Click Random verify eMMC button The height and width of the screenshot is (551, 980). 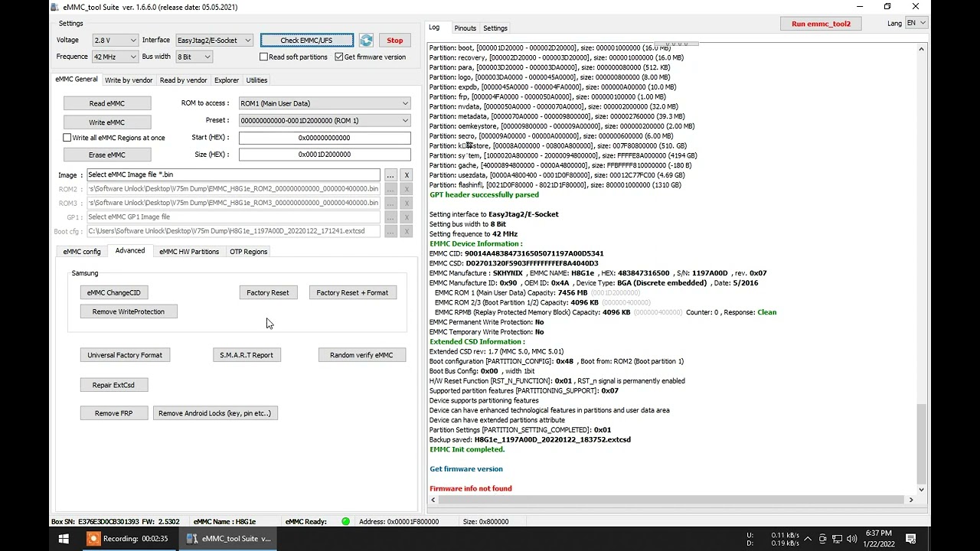[361, 355]
